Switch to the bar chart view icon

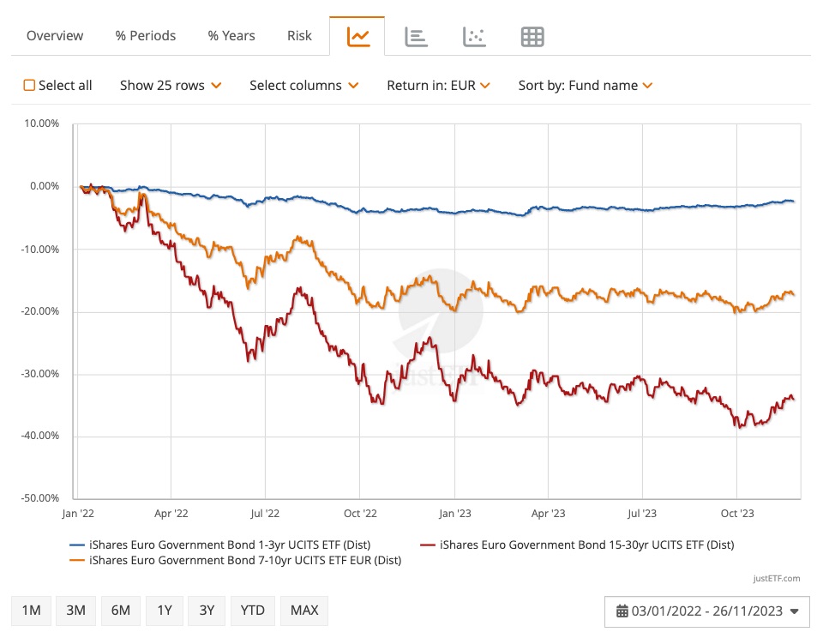[x=417, y=36]
